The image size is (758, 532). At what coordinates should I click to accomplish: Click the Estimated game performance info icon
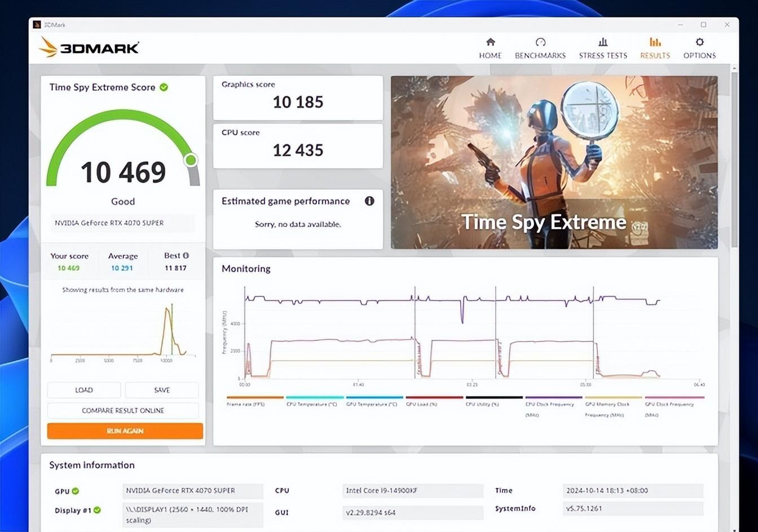(369, 201)
